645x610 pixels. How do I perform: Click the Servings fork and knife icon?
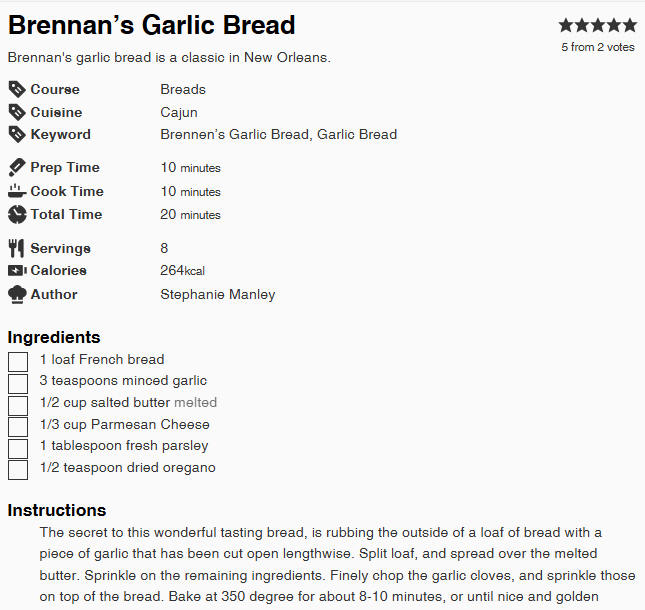pyautogui.click(x=16, y=248)
